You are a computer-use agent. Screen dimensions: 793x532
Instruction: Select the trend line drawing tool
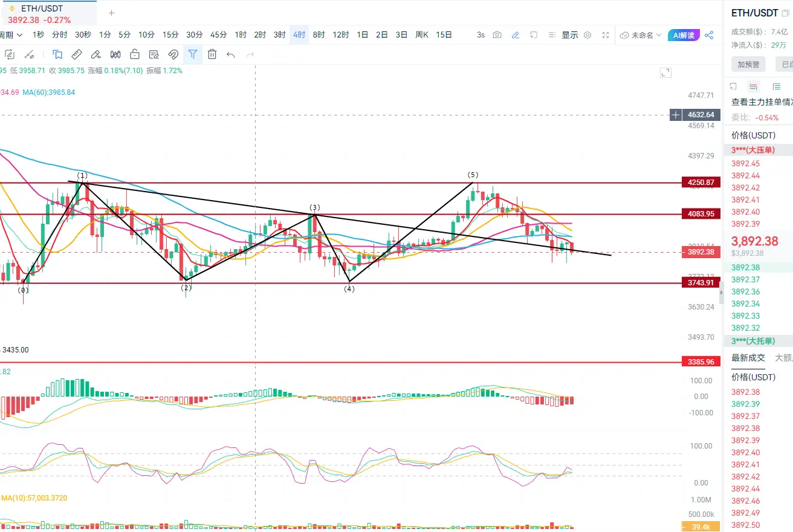click(29, 54)
